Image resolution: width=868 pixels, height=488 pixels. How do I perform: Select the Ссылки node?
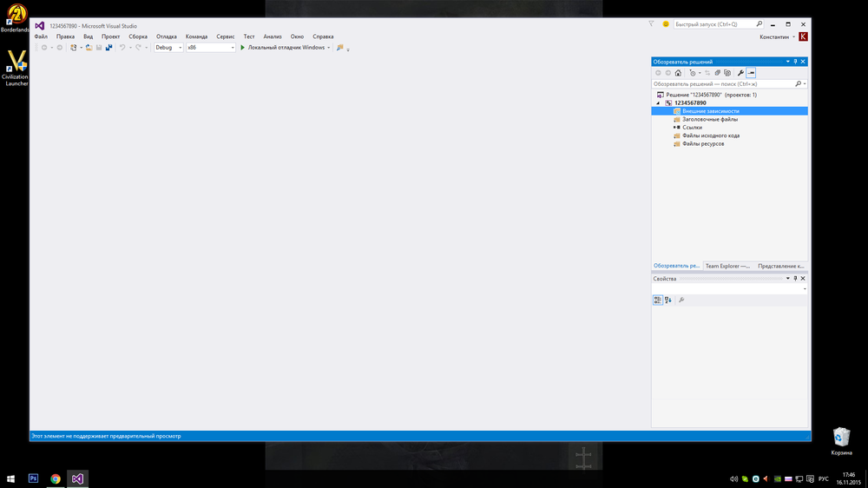[x=692, y=128]
